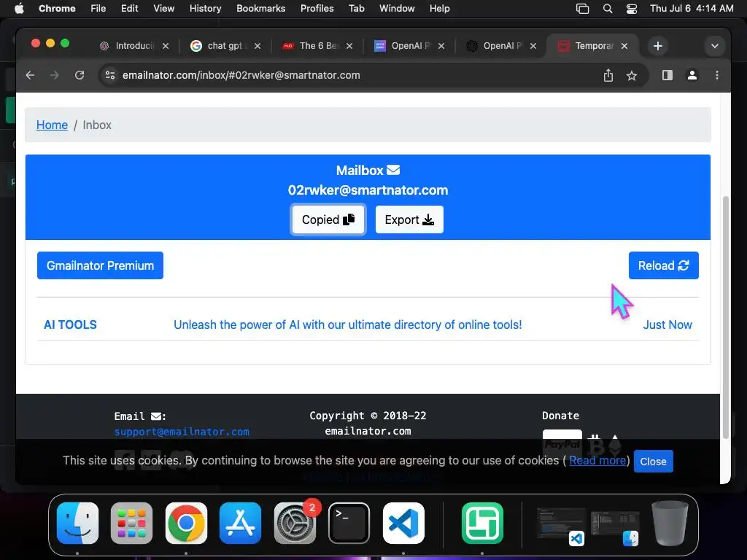Click the Copied button
This screenshot has width=747, height=560.
[x=328, y=219]
